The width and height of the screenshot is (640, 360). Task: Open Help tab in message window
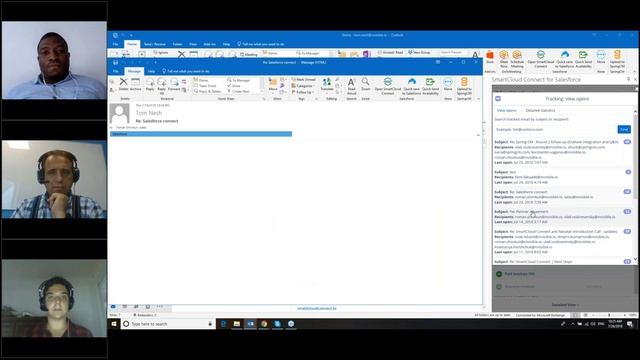click(151, 71)
